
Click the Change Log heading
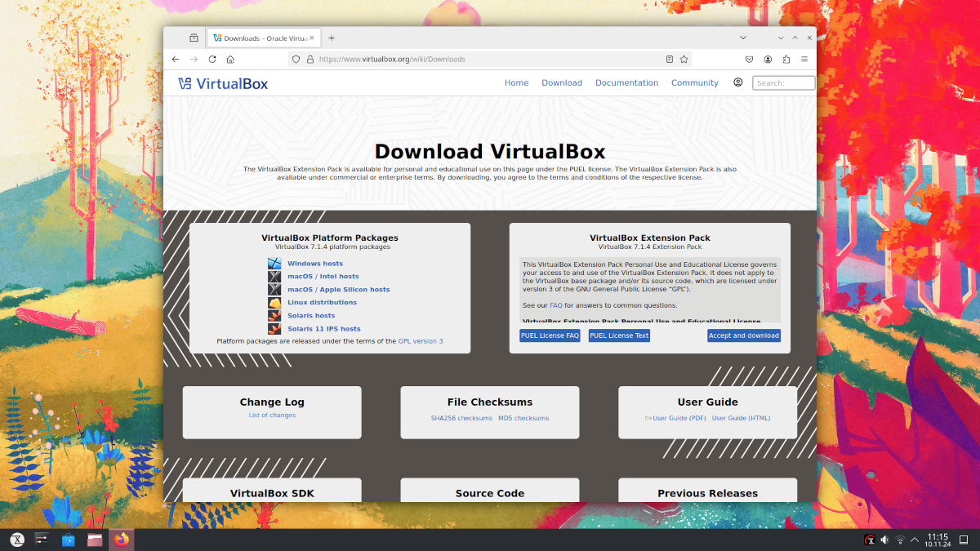(x=272, y=402)
